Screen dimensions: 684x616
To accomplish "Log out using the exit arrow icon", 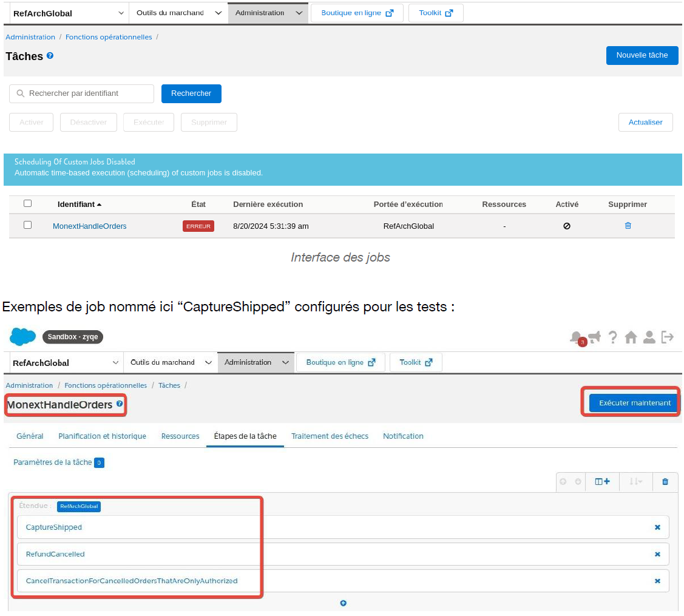I will click(x=668, y=337).
